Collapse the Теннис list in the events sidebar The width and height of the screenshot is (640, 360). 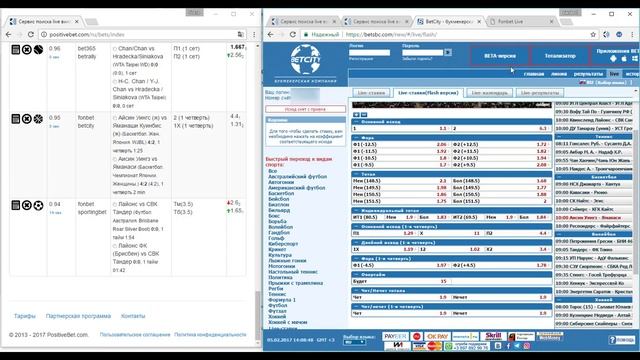point(559,137)
